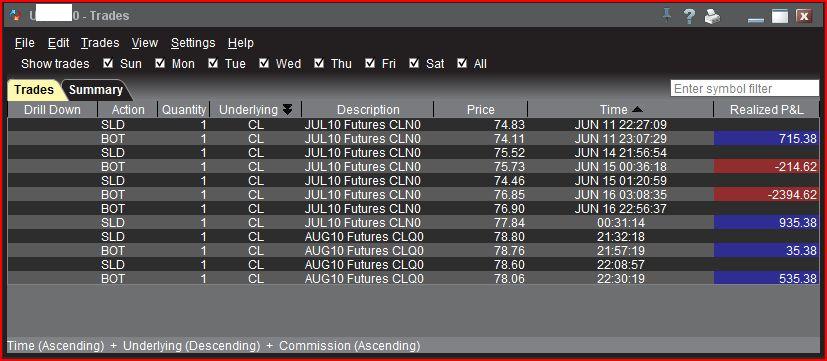This screenshot has height=361, width=827.
Task: Select the 935.38 realized P&L cell
Action: 766,222
